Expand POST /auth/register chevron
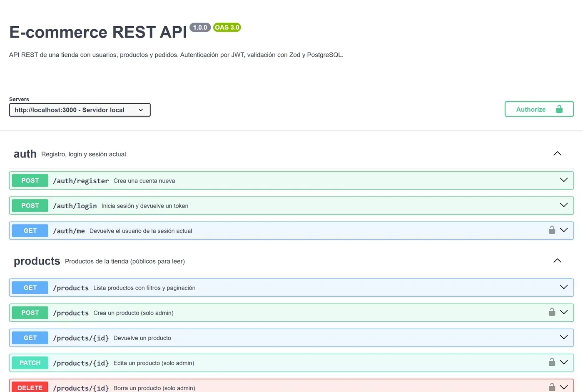The width and height of the screenshot is (583, 392). point(564,180)
